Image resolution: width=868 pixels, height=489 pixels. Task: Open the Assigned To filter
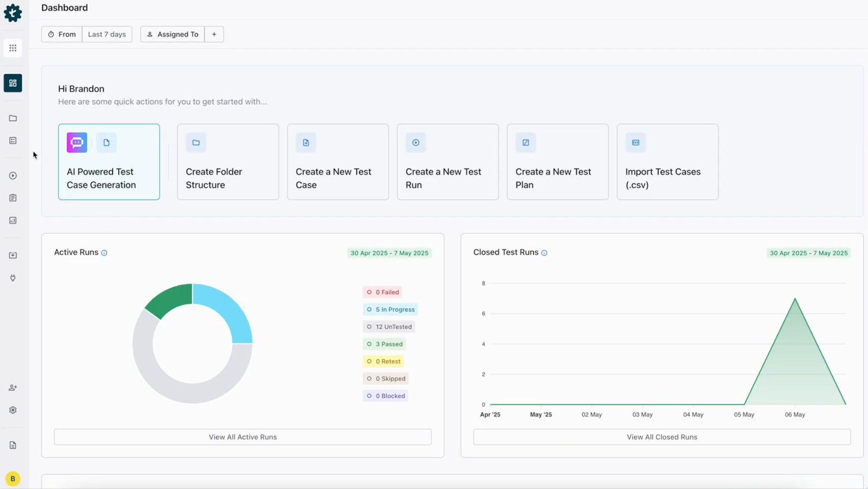[172, 34]
